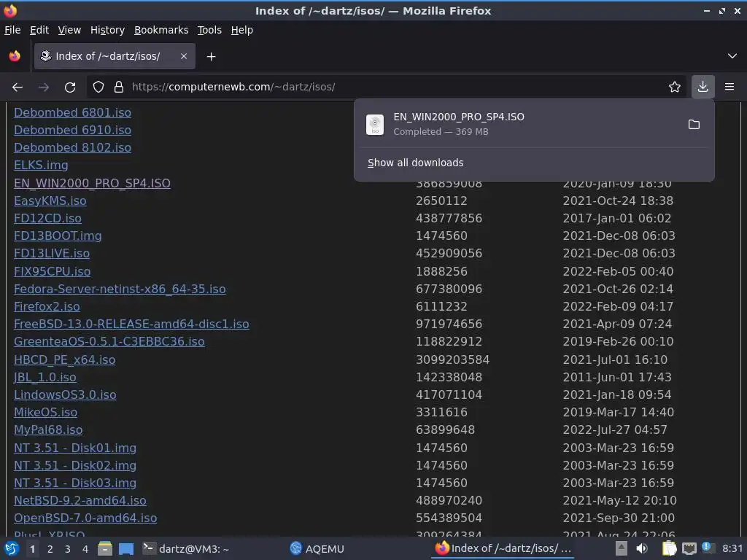Screen dimensions: 747x560
Task: Open the file manager taskbar launcher
Action: (x=105, y=548)
